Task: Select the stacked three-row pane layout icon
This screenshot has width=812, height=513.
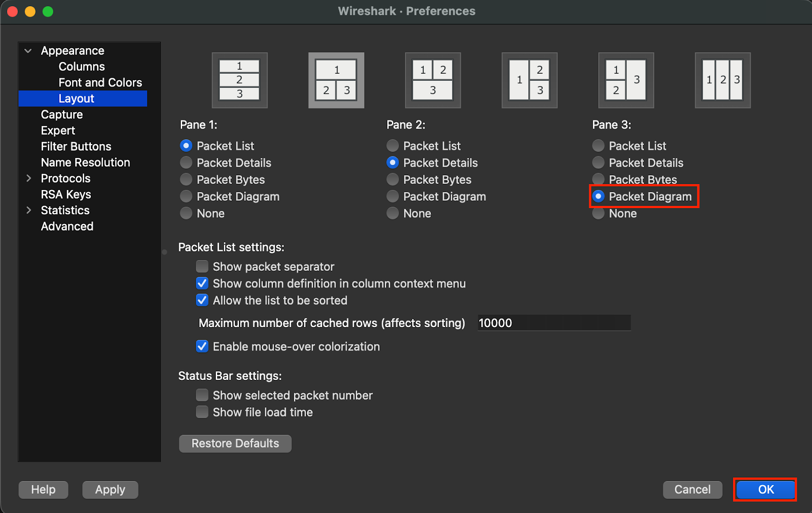Action: pos(240,80)
